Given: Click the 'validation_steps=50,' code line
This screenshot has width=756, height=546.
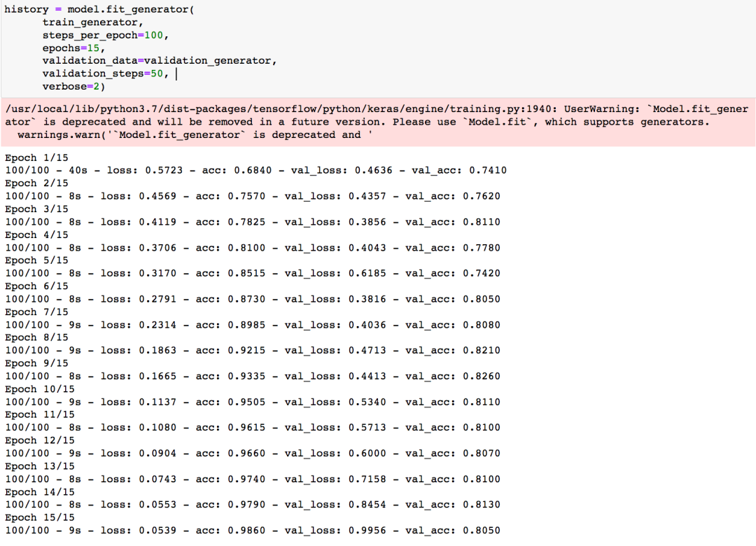Looking at the screenshot, I should click(106, 73).
